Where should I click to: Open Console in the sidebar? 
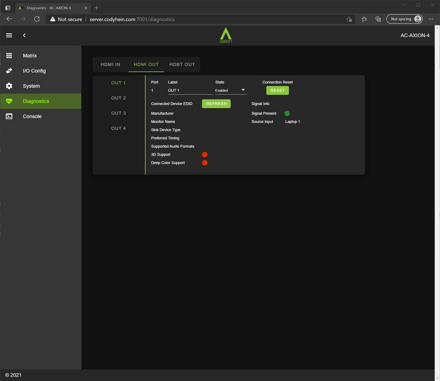[41, 116]
